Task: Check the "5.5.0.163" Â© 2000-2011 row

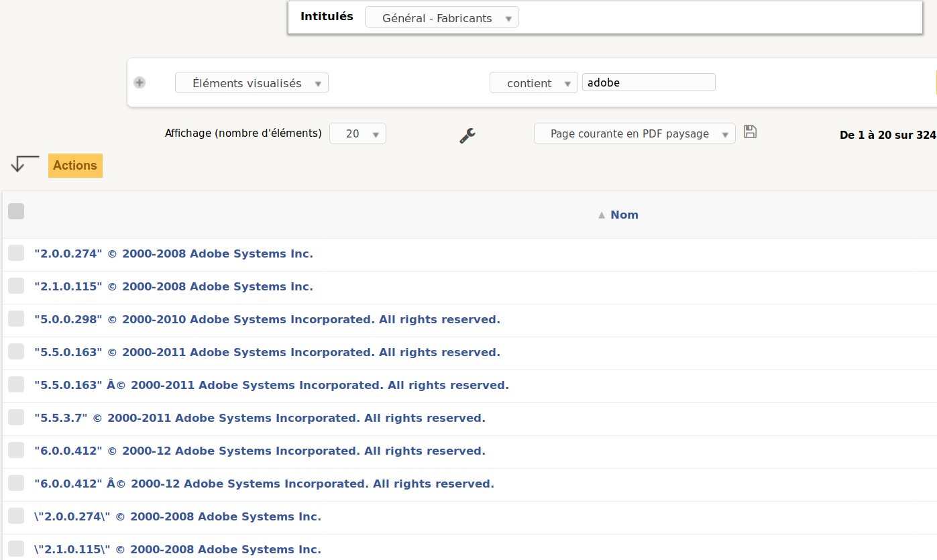Action: (16, 384)
